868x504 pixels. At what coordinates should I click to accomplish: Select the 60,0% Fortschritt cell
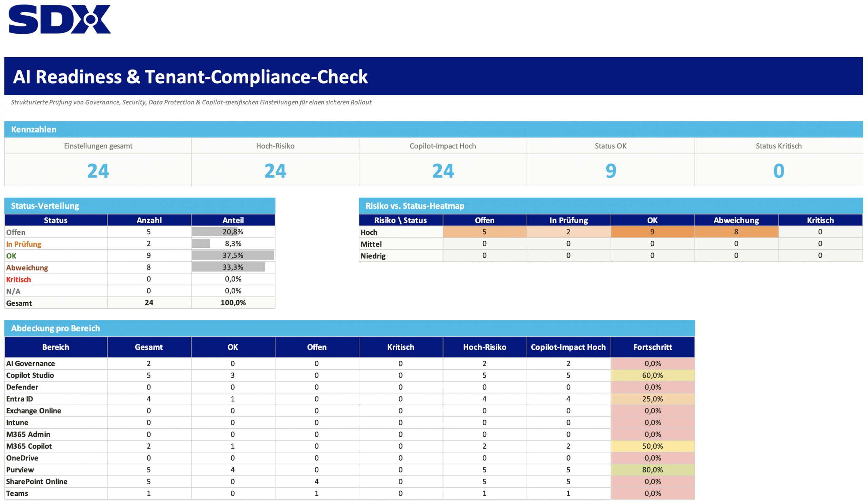tap(653, 375)
